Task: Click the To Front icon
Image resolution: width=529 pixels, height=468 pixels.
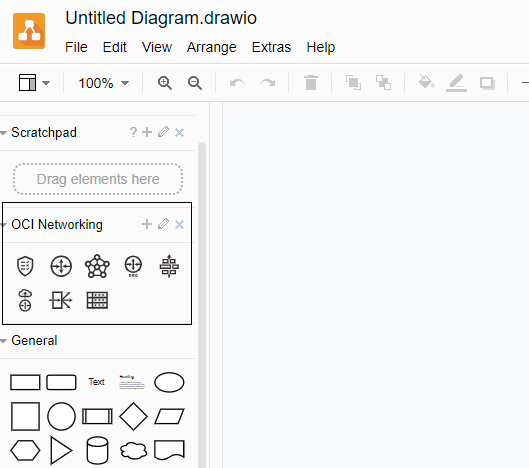Action: [353, 83]
